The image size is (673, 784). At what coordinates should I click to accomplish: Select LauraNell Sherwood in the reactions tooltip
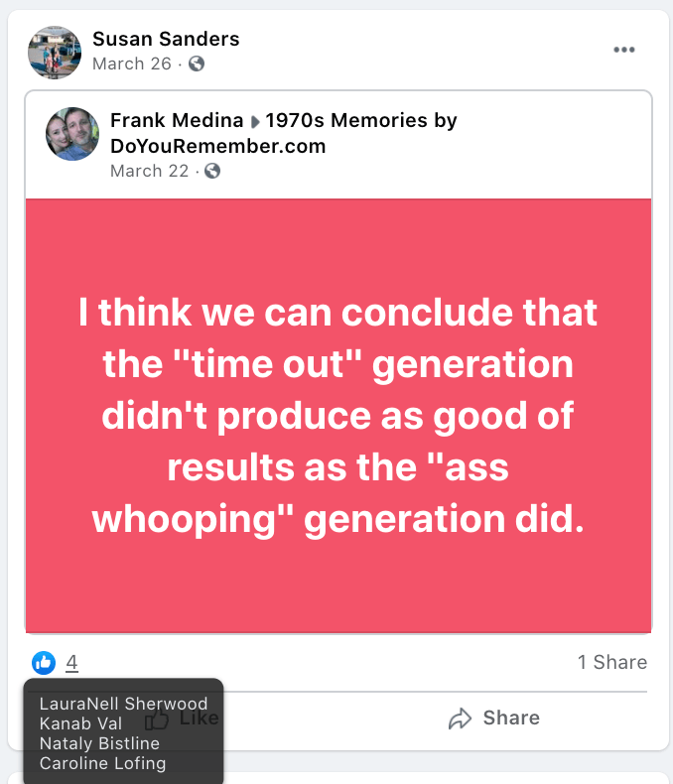click(123, 704)
